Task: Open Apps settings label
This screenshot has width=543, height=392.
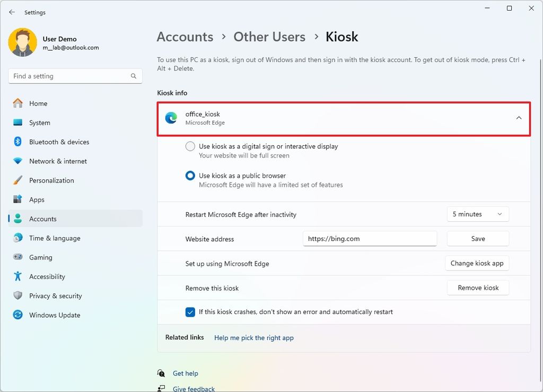Action: pyautogui.click(x=37, y=200)
